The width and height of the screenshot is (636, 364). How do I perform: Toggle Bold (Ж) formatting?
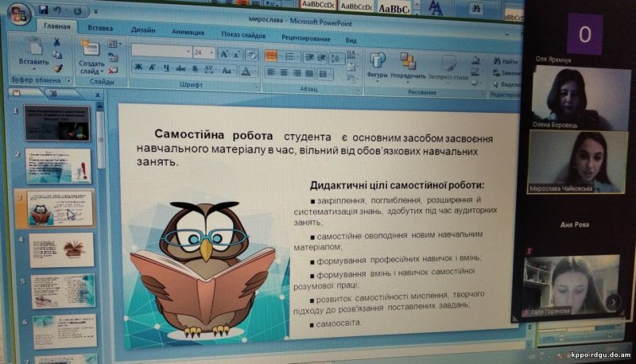(138, 67)
